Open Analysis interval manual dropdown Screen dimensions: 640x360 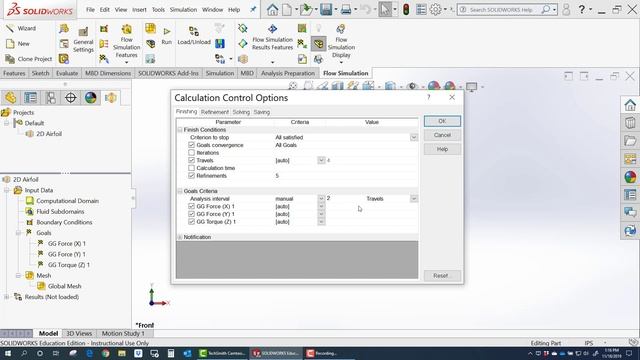pos(321,199)
